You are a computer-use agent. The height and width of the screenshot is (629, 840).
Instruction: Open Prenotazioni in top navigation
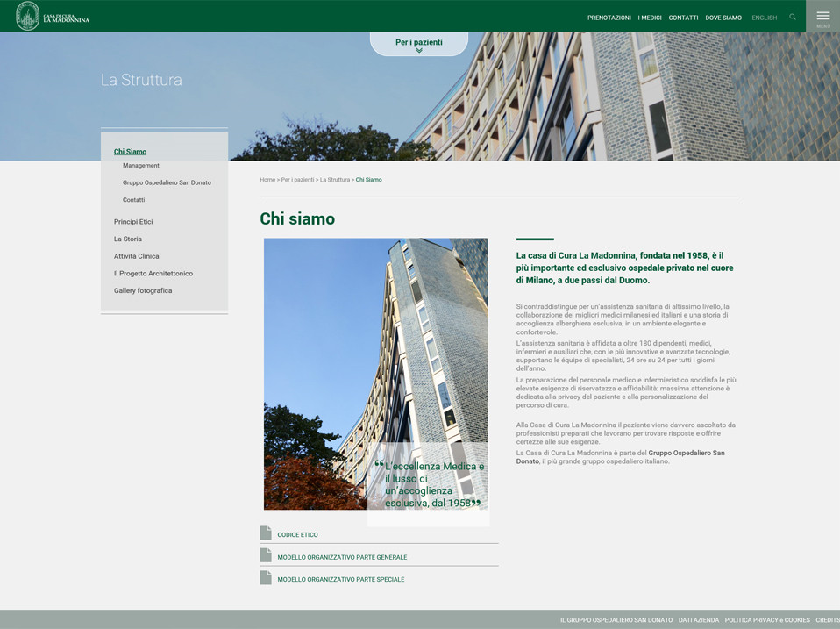click(609, 18)
